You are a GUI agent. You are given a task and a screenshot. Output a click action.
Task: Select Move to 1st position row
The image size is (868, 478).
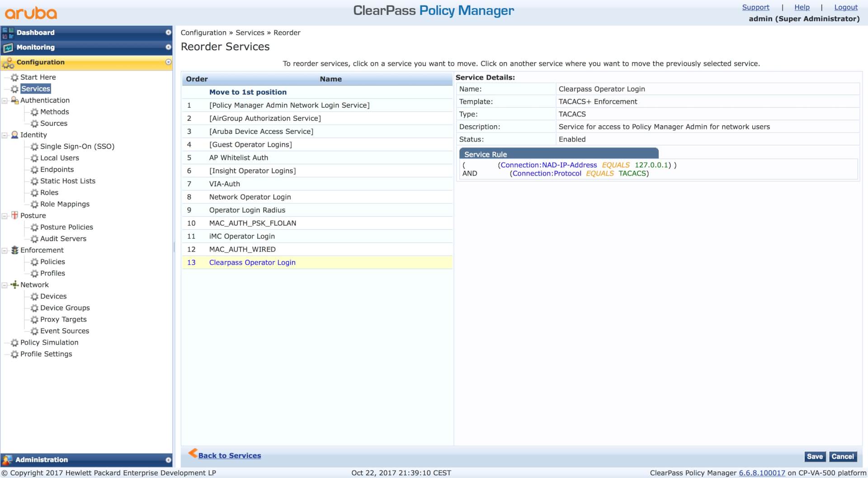248,92
